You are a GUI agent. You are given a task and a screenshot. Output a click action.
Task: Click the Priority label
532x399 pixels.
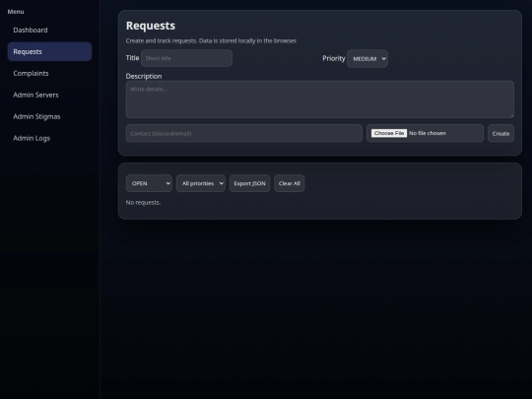pyautogui.click(x=334, y=58)
